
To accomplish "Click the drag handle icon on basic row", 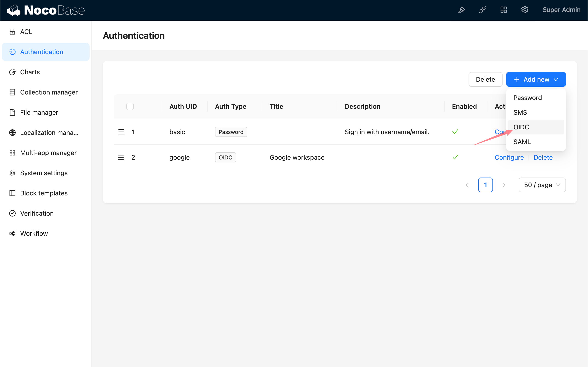I will tap(121, 132).
